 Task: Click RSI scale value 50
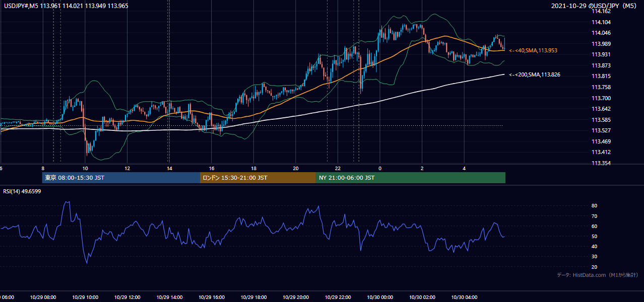(595, 236)
